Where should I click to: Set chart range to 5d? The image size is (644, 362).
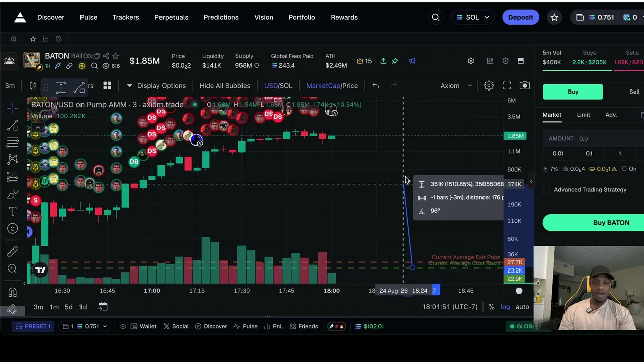[x=69, y=307]
